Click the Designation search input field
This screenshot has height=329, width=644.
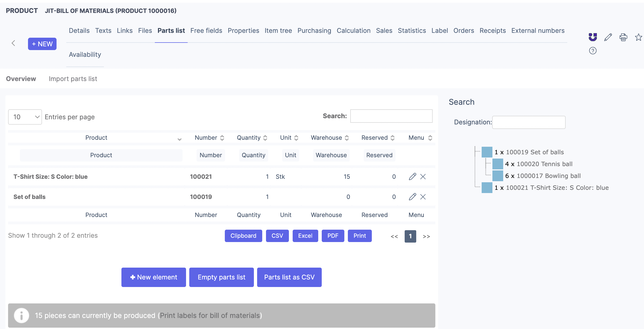(x=528, y=122)
